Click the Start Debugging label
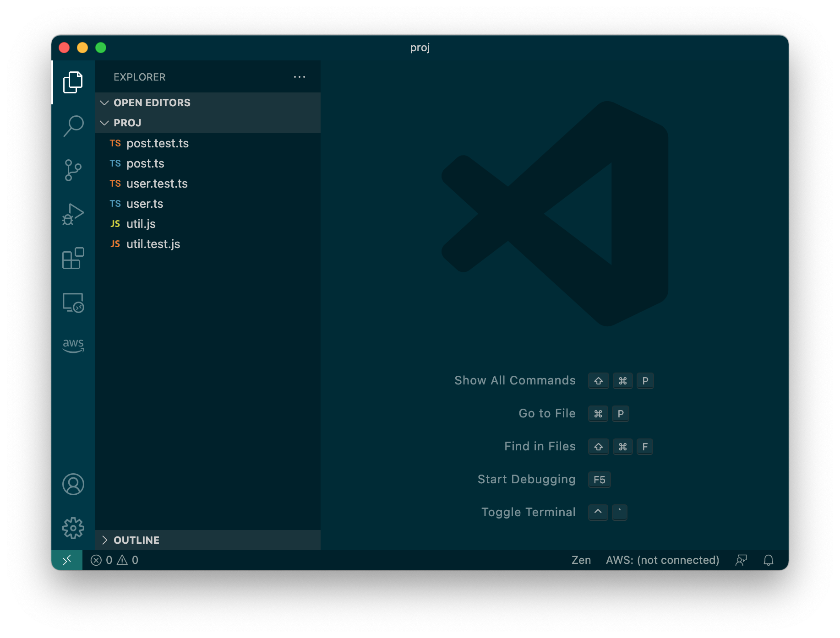This screenshot has height=638, width=840. pyautogui.click(x=526, y=479)
